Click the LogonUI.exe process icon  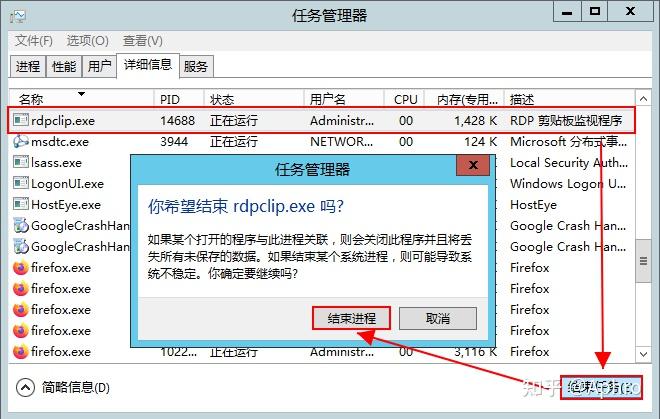tap(21, 183)
